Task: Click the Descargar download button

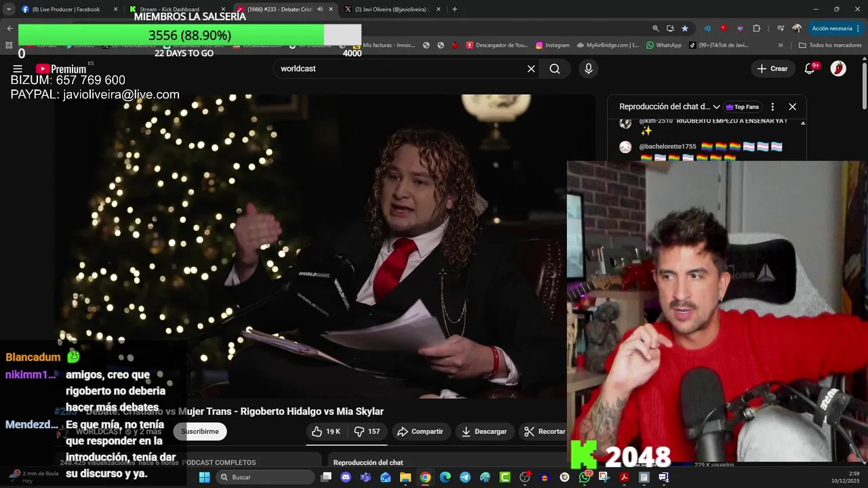Action: coord(484,431)
